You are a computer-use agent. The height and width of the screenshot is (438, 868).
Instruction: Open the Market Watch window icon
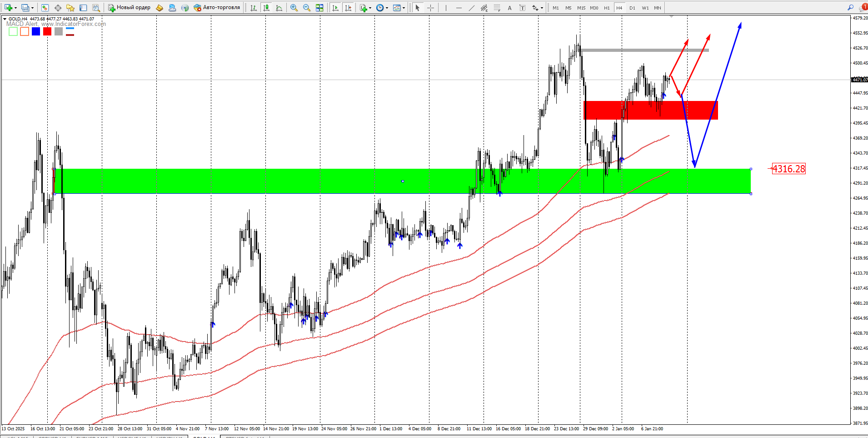(x=45, y=8)
